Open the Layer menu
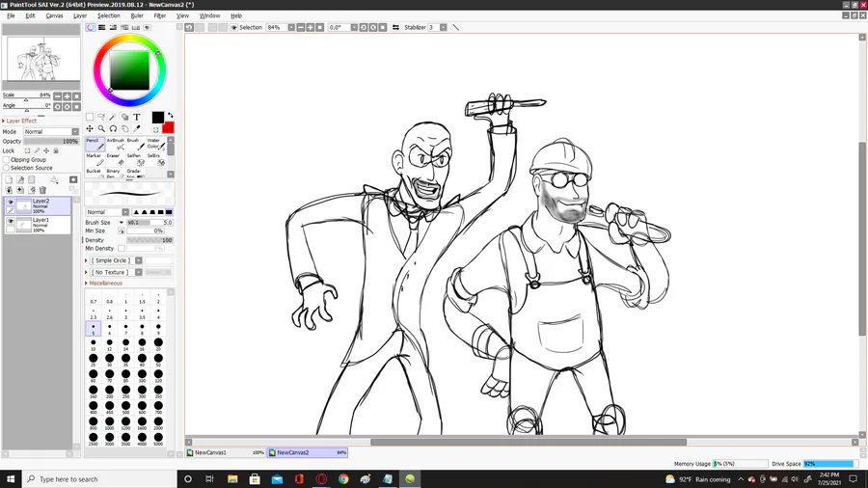Screen dimensions: 868x488 tap(80, 15)
